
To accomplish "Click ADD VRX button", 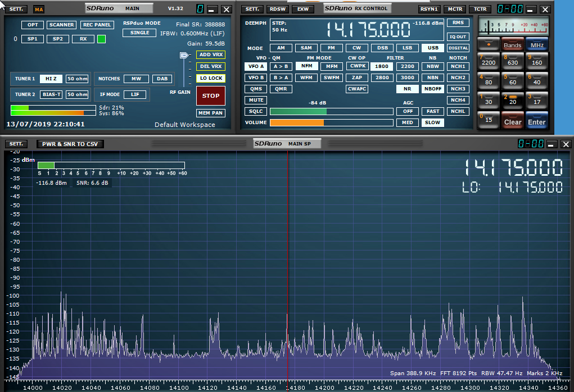I will [x=211, y=54].
